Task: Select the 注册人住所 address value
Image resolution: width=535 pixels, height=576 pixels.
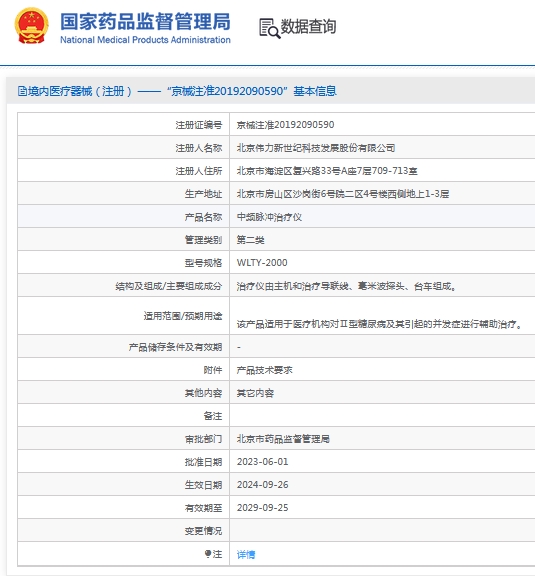Action: coord(327,171)
